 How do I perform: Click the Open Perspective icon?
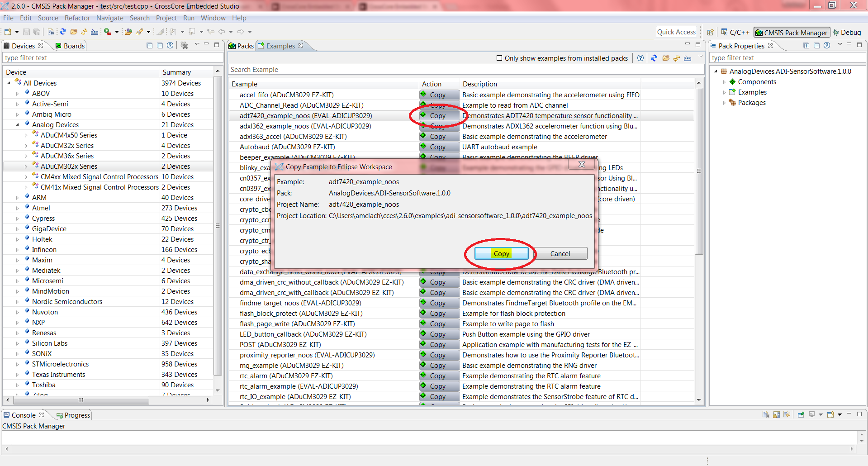tap(711, 32)
